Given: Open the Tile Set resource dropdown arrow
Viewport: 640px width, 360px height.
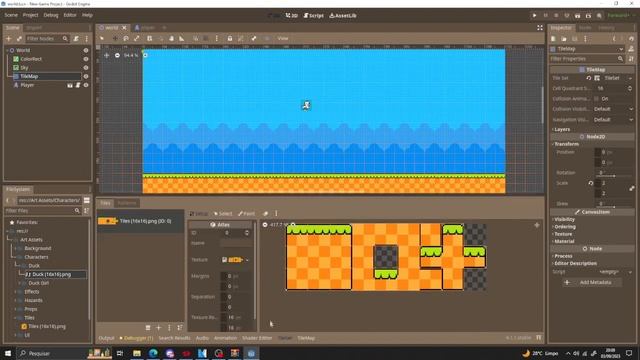Looking at the screenshot, I should click(630, 78).
